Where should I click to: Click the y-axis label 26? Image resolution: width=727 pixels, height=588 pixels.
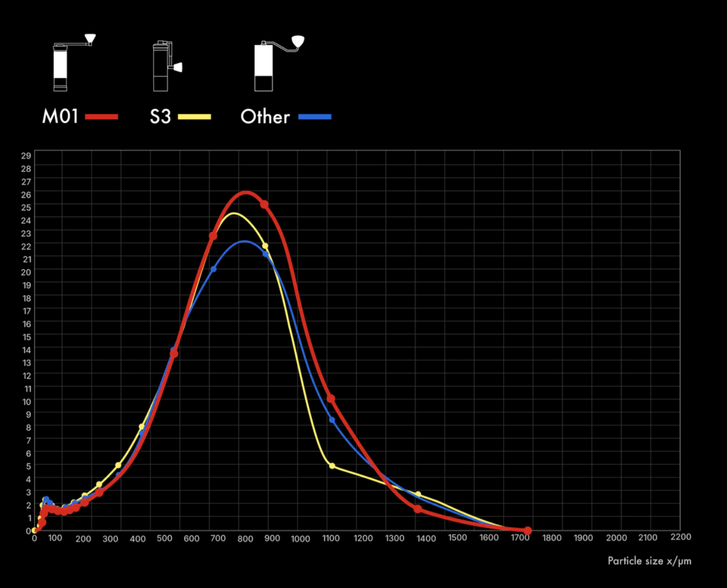26,195
